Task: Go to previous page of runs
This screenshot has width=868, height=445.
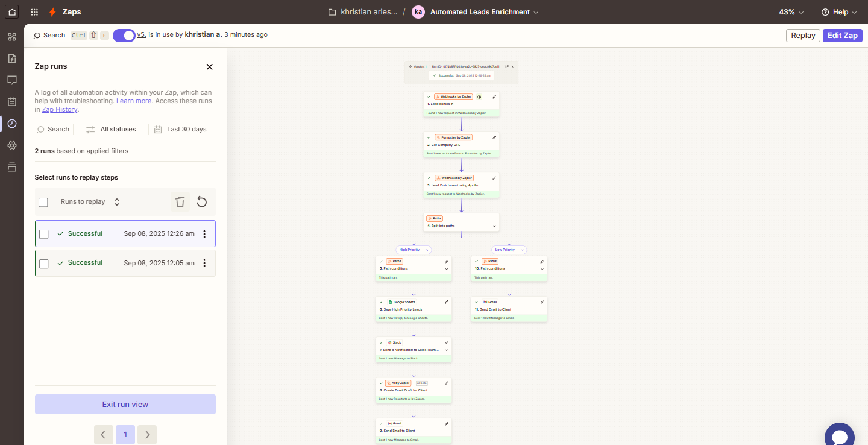Action: coord(104,435)
